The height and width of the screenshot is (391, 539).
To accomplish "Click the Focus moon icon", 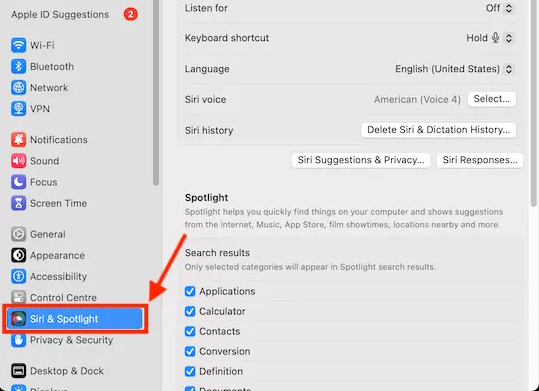I will coord(19,182).
